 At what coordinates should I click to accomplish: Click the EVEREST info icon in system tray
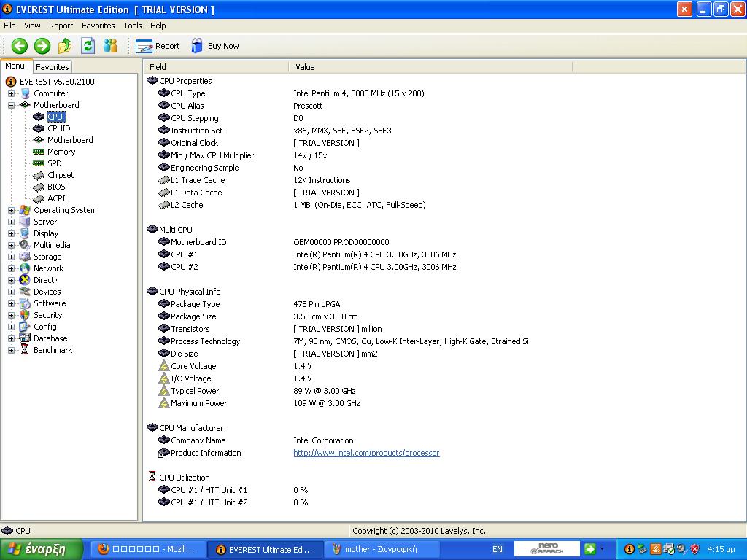click(629, 549)
